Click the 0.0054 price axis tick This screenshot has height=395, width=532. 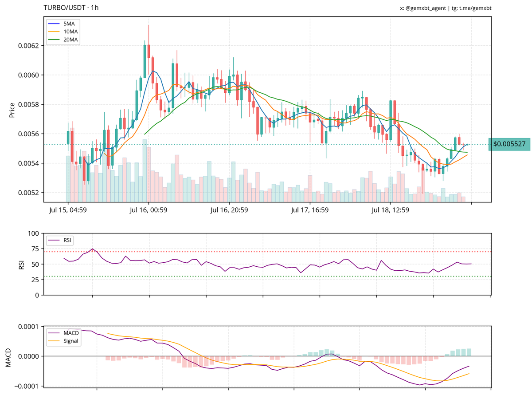pos(29,163)
